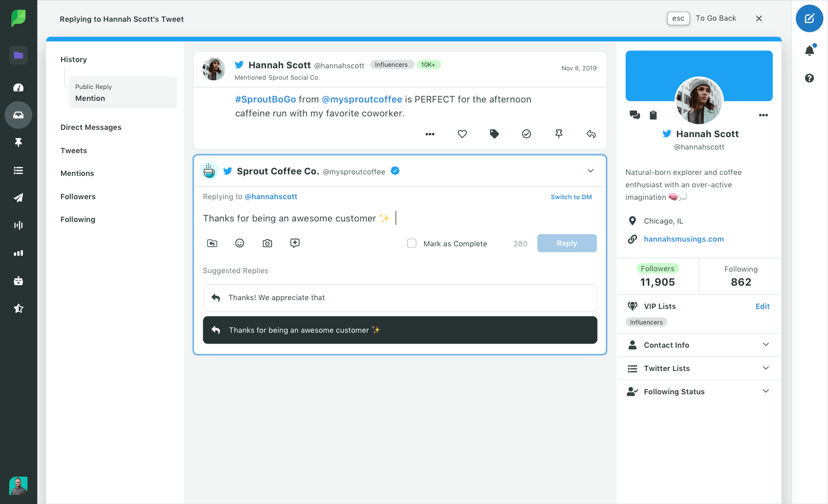Click the Switch to DM link

pyautogui.click(x=571, y=197)
